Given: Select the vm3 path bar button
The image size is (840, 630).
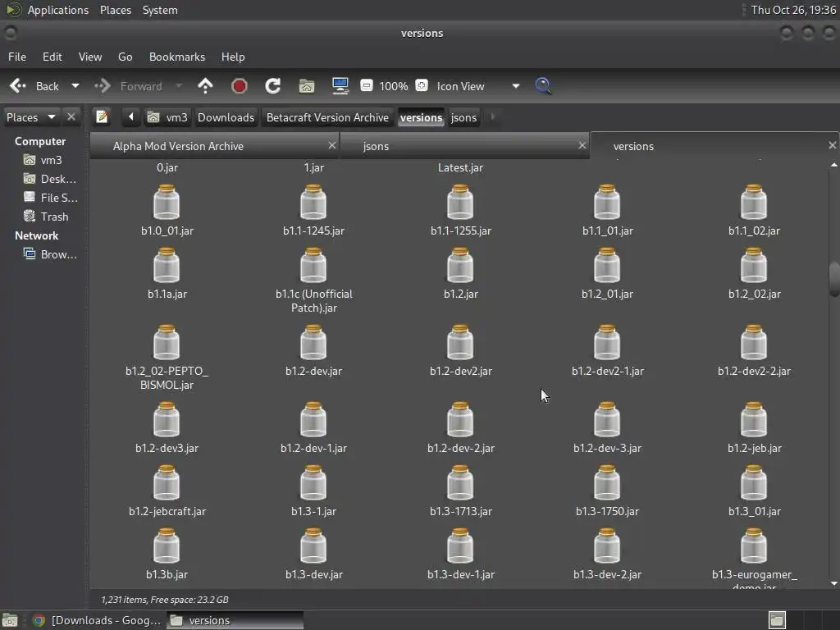Looking at the screenshot, I should coord(167,117).
